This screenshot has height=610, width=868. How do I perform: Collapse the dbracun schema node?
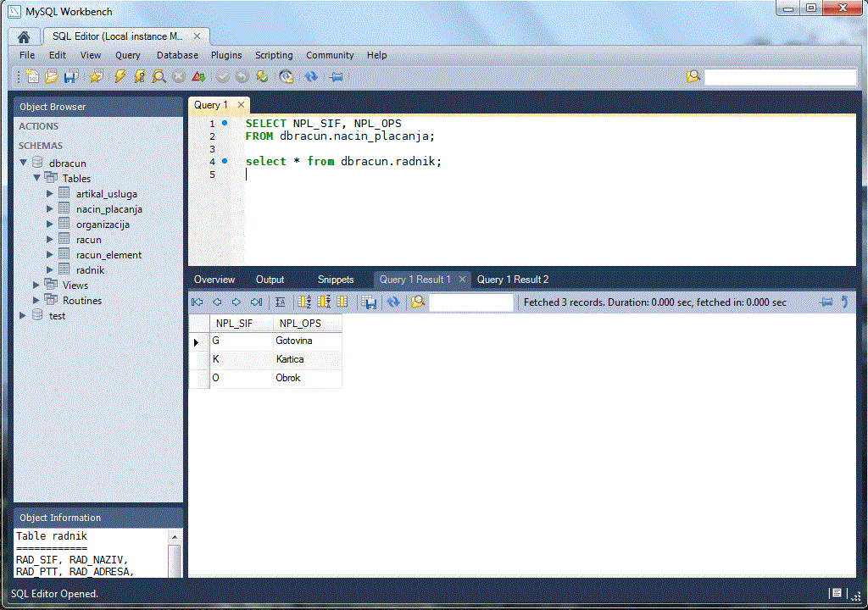coord(23,164)
